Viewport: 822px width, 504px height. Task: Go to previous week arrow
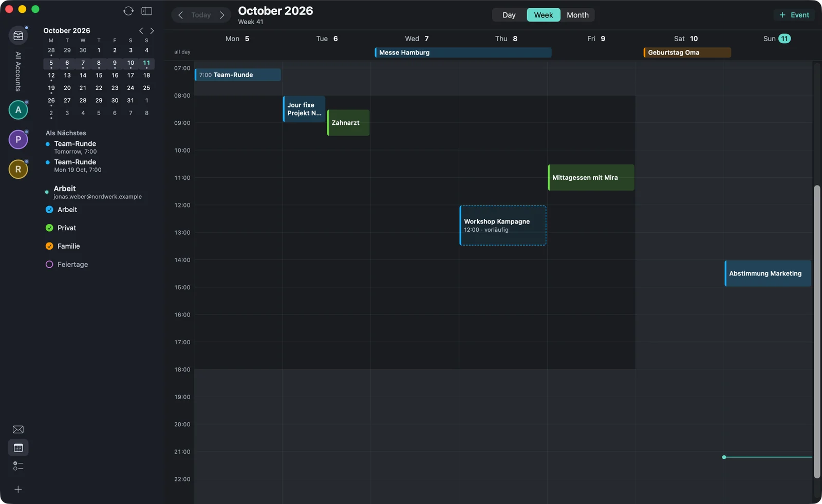pos(180,15)
